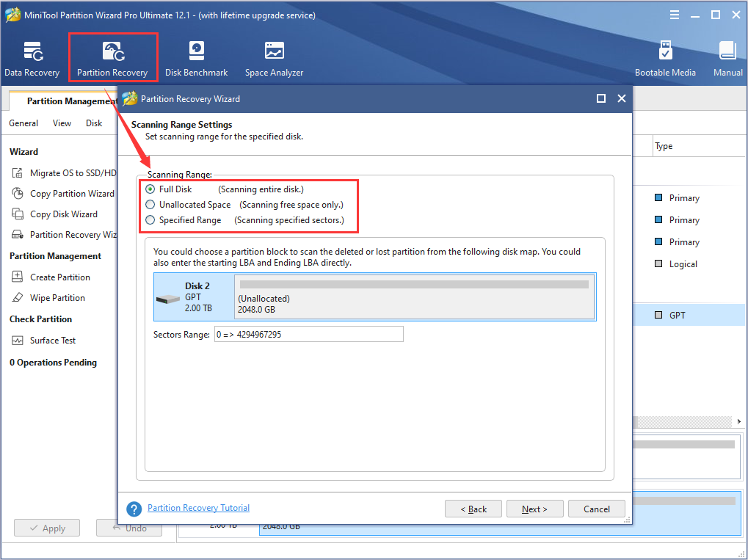Click the Copy Partition Wizard icon
The image size is (748, 560).
coord(18,193)
